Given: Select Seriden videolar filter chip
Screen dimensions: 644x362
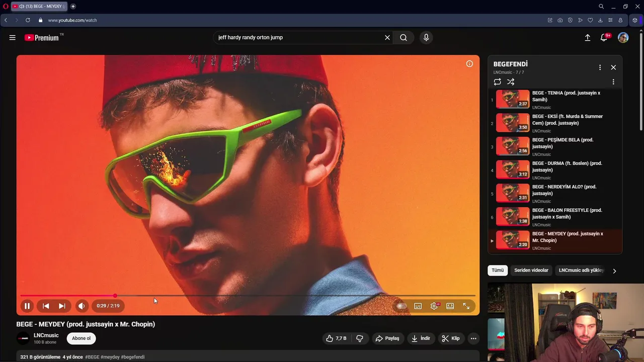Looking at the screenshot, I should 531,270.
